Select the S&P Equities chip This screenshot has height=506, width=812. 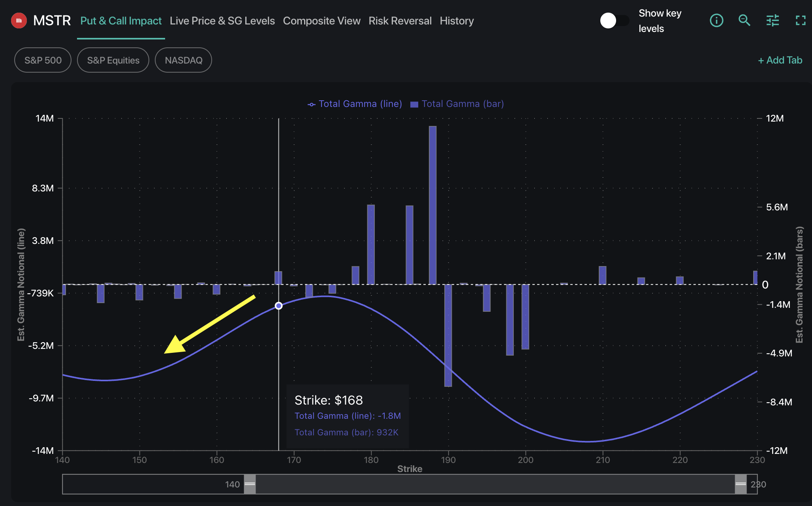pyautogui.click(x=113, y=60)
